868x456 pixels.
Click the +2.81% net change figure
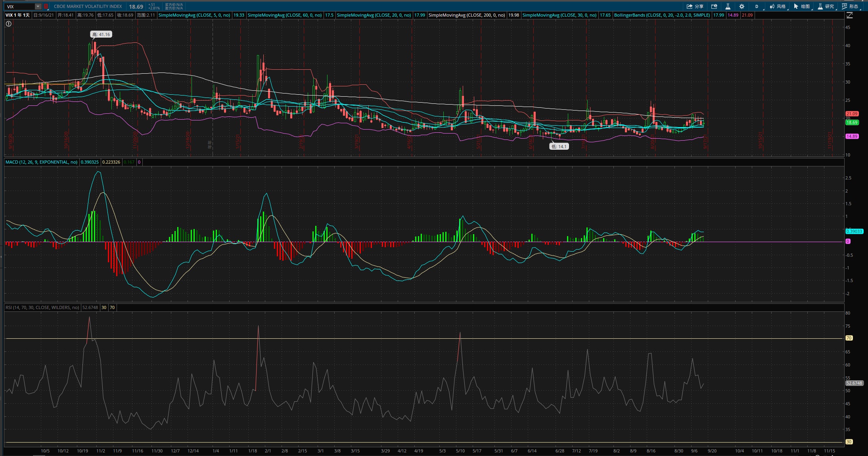tap(154, 8)
